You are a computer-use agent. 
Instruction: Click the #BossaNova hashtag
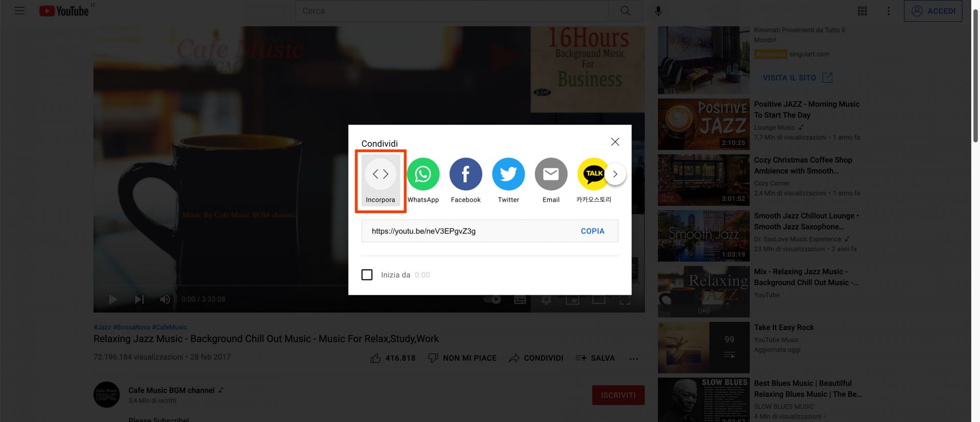(x=131, y=327)
